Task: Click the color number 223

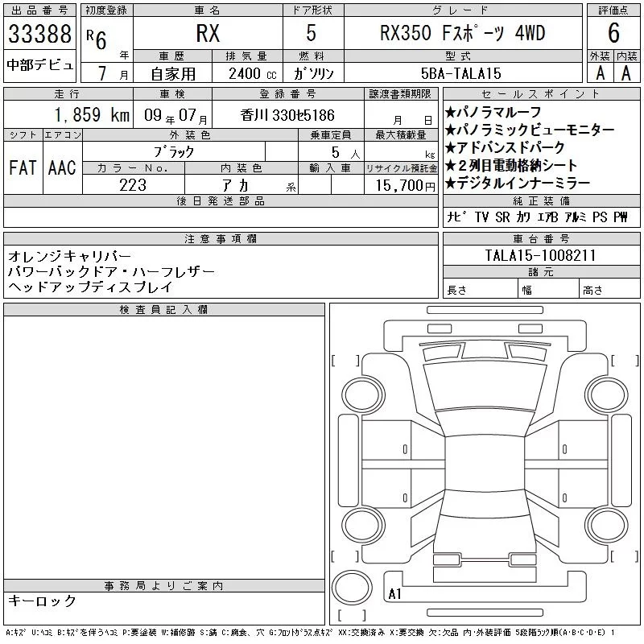Action: pos(133,185)
